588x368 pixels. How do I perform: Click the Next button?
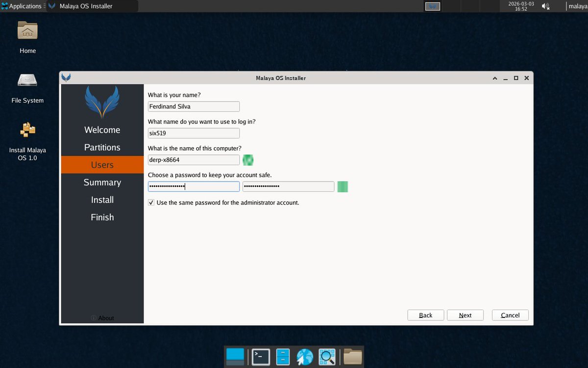click(x=465, y=315)
